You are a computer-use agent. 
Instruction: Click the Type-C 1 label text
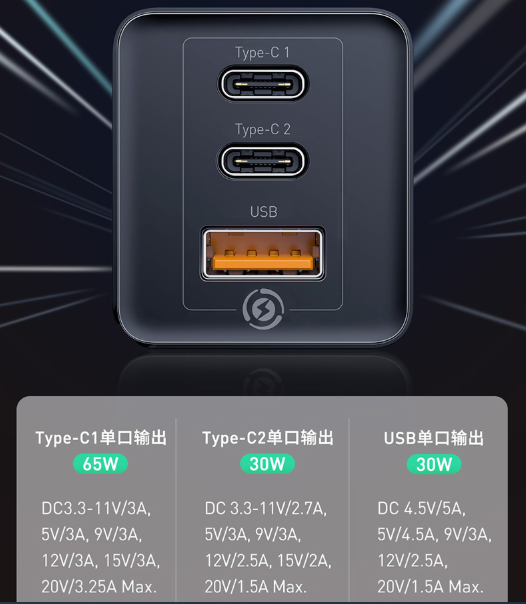(262, 53)
